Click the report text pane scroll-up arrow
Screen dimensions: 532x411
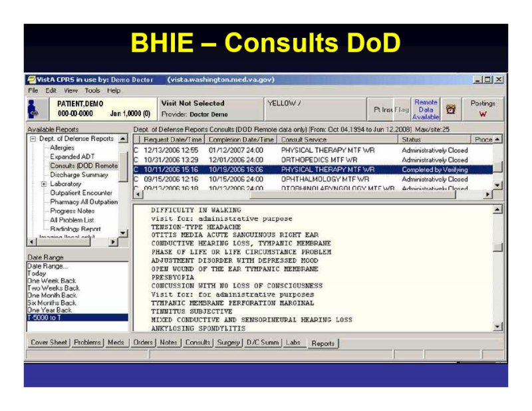[x=497, y=209]
